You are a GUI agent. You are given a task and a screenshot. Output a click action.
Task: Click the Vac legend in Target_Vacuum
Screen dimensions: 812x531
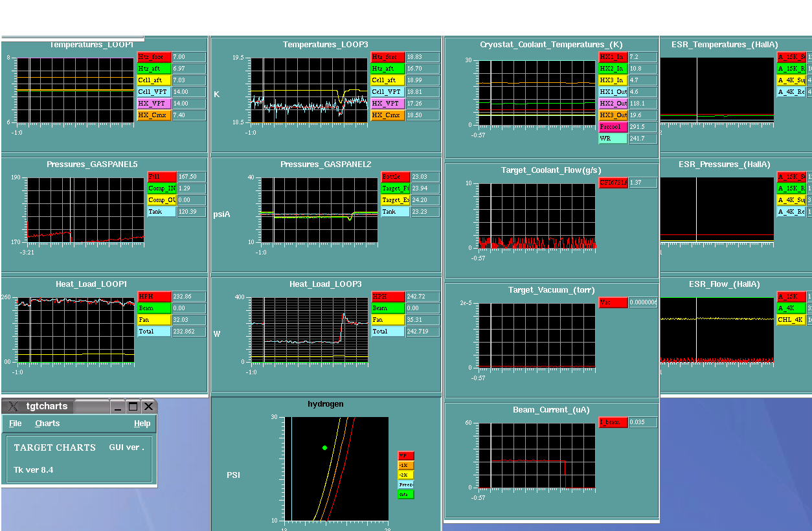(613, 303)
